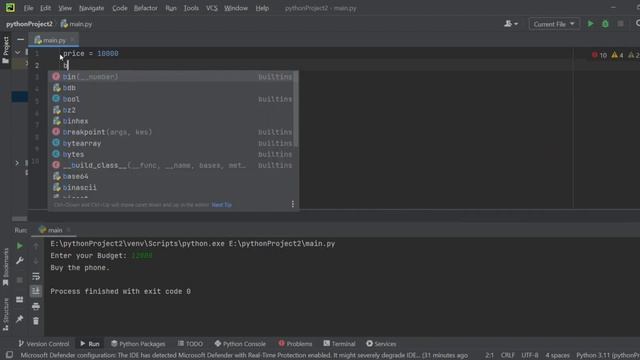Click the pin tab icon in Run panel
The height and width of the screenshot is (360, 640).
point(19,319)
